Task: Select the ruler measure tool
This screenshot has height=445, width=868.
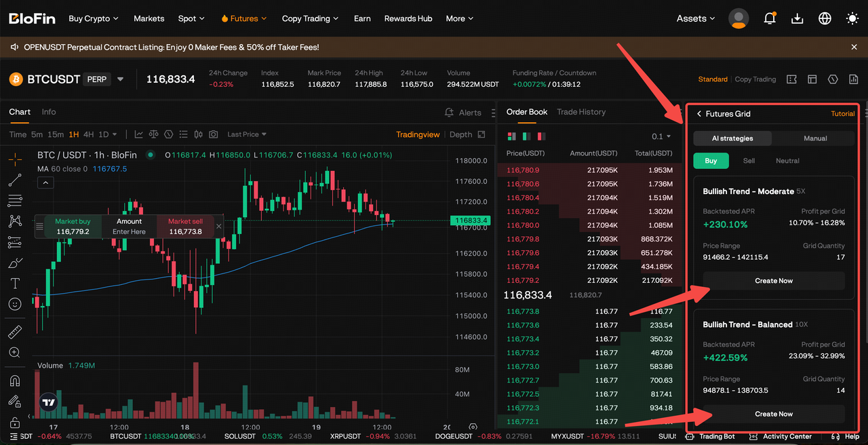Action: coord(15,332)
